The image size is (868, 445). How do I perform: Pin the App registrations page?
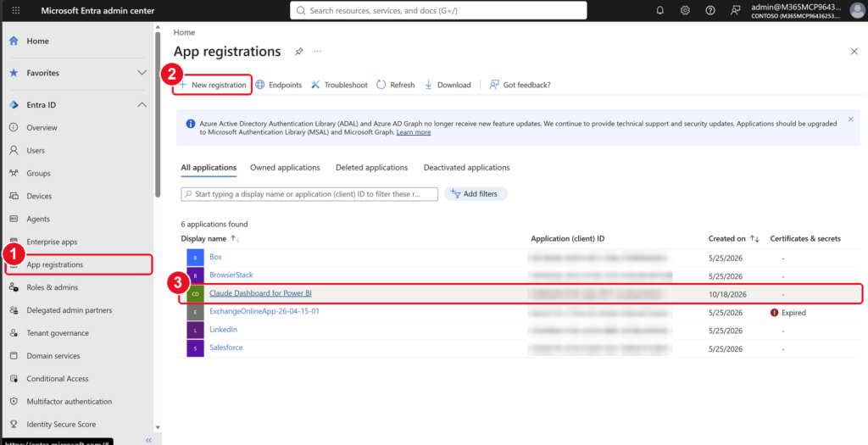299,52
